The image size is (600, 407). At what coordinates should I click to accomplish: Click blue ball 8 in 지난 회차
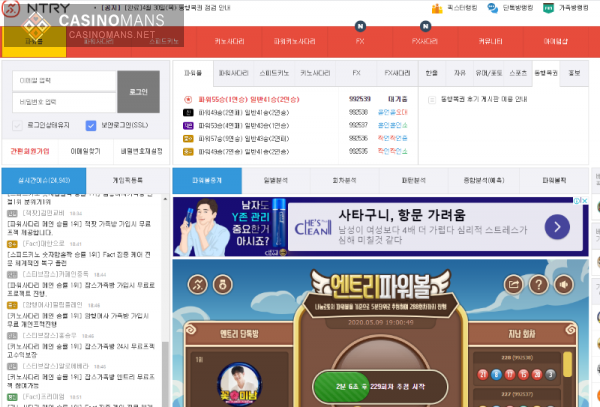coord(496,374)
